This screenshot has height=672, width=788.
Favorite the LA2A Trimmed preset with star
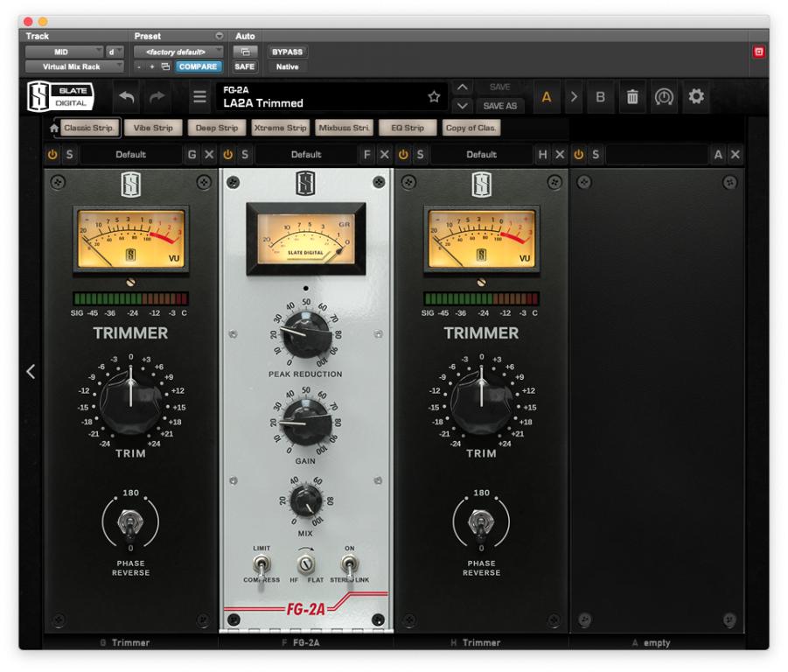(x=434, y=96)
